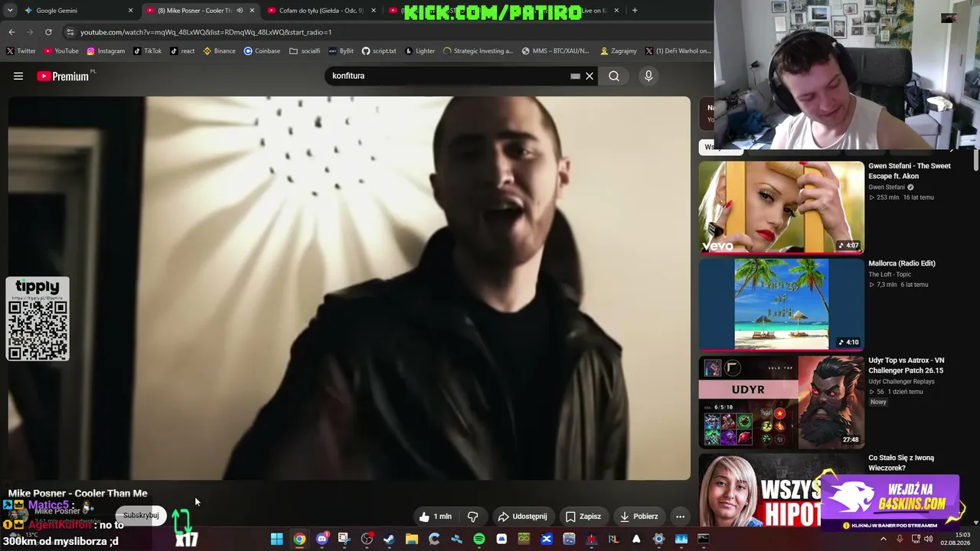Open the Instagram bookmark

[x=106, y=51]
